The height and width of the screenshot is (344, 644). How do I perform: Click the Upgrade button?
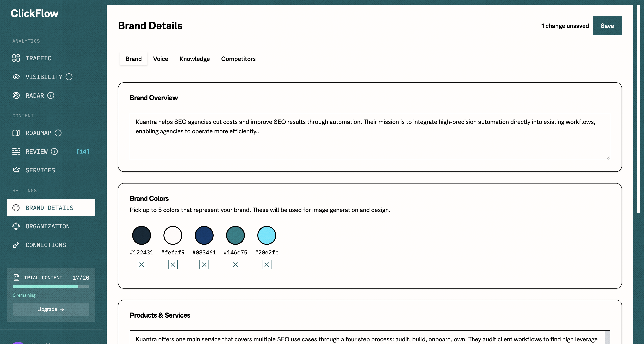(x=51, y=309)
